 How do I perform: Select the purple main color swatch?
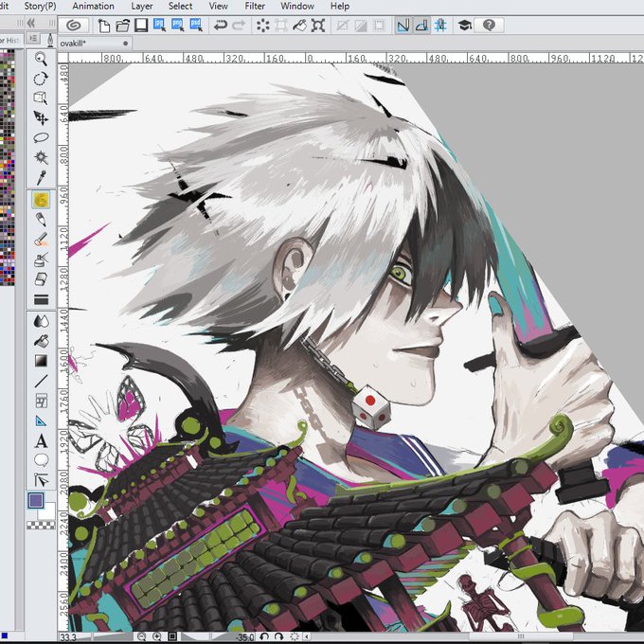click(x=36, y=501)
